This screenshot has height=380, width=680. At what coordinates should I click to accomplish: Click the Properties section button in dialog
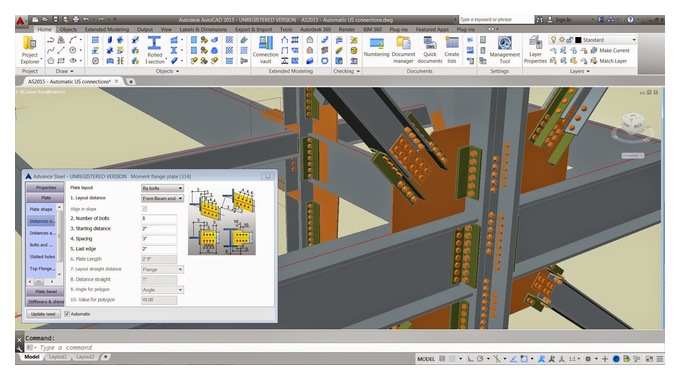(45, 187)
